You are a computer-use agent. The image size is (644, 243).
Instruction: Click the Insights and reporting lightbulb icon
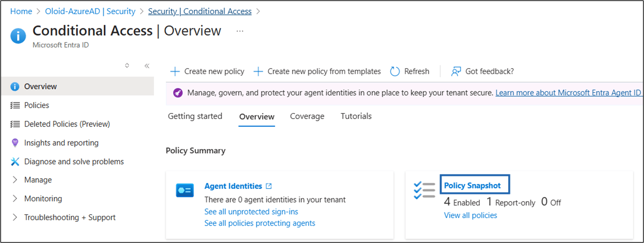click(15, 143)
